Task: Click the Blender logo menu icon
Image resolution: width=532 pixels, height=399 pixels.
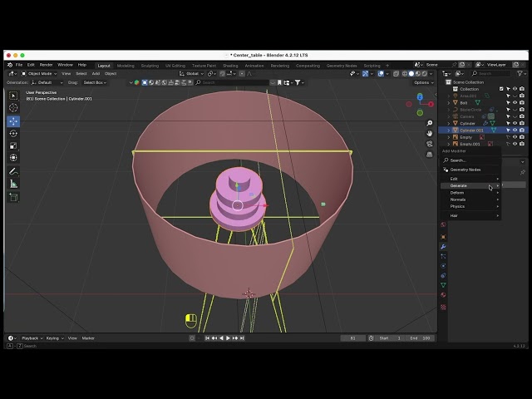Action: click(x=10, y=65)
